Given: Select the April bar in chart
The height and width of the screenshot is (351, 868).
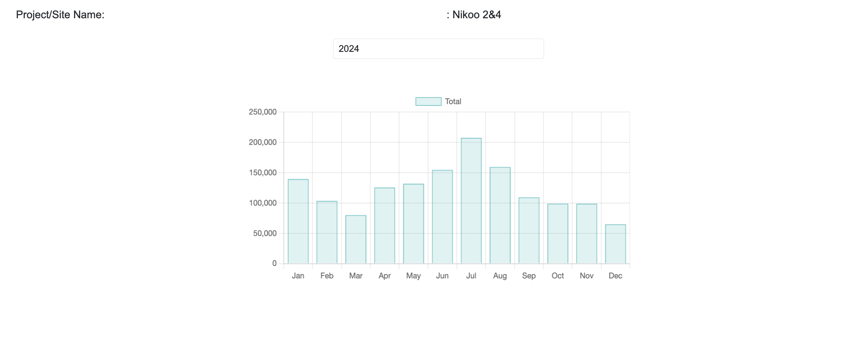Looking at the screenshot, I should click(x=385, y=226).
